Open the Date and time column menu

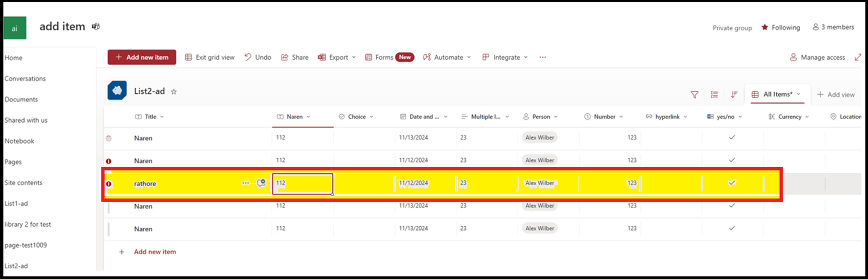pos(424,117)
